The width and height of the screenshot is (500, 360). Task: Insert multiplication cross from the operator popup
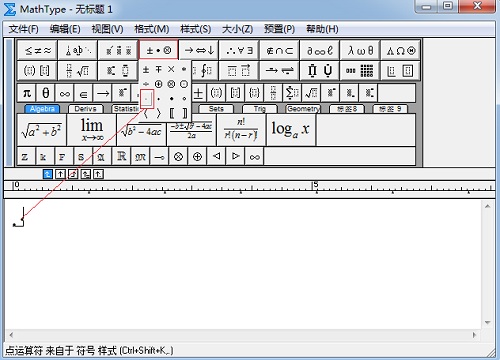pos(171,69)
